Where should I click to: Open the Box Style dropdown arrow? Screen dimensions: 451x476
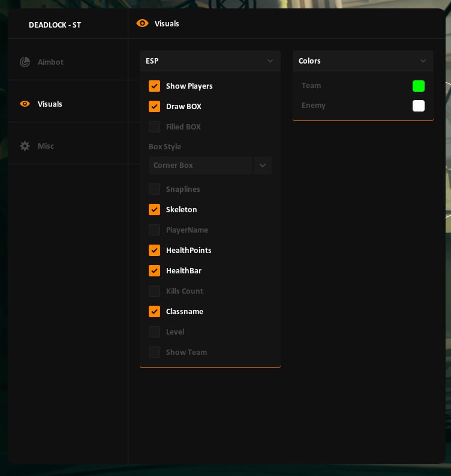263,165
